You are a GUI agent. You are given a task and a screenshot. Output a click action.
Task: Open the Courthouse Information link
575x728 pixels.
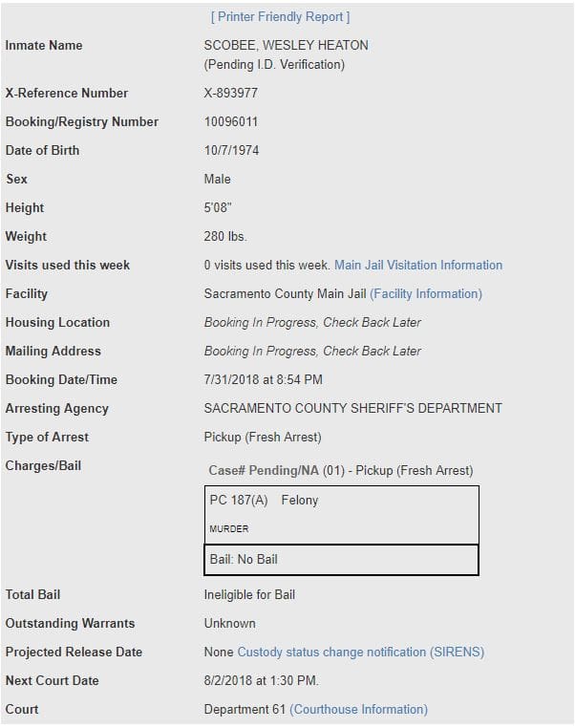358,710
